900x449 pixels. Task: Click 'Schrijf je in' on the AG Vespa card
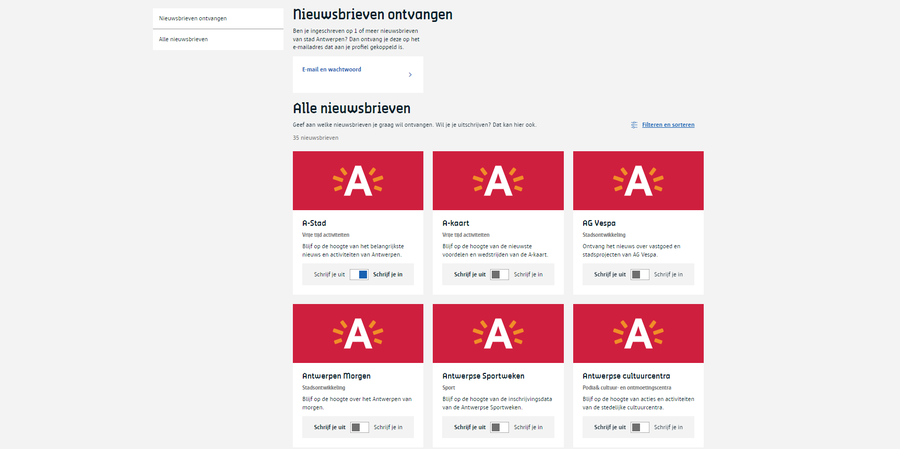[x=669, y=274]
